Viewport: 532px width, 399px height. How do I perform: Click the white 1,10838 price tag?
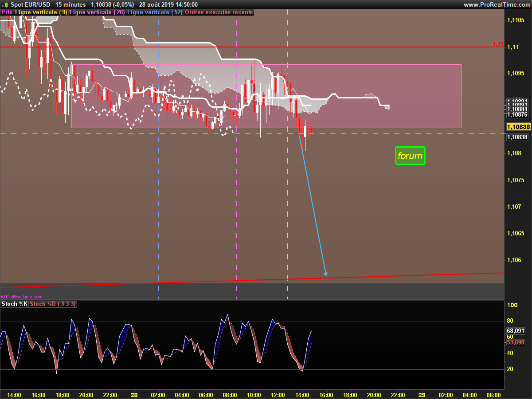coord(517,137)
